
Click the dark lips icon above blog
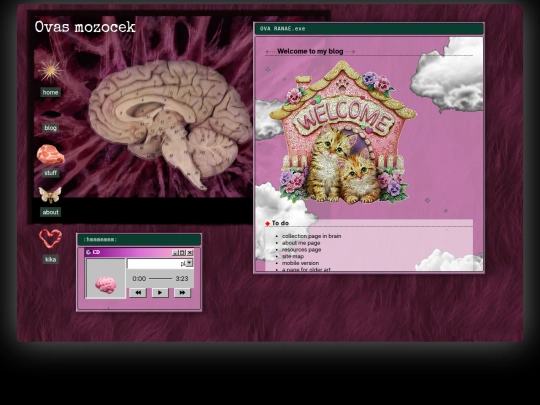pos(51,114)
